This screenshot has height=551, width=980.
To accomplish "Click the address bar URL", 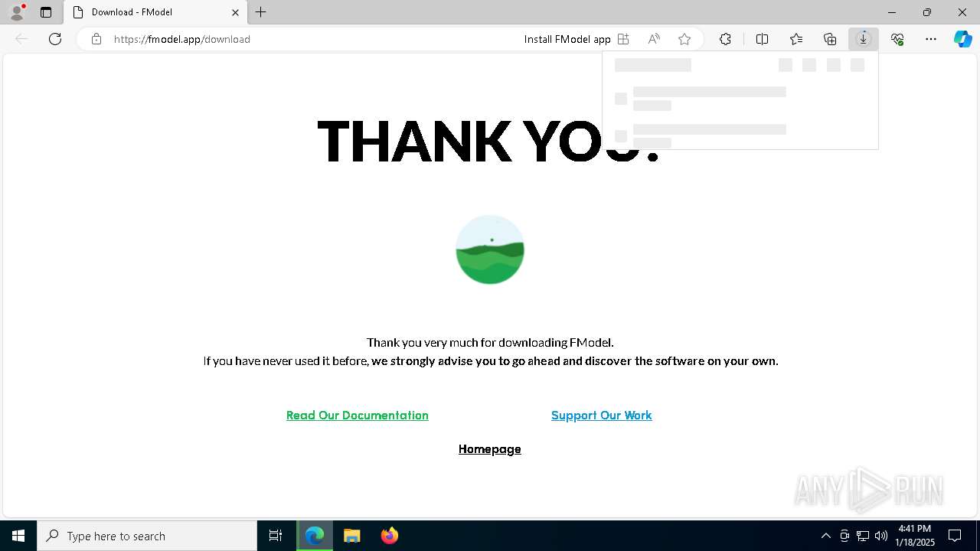I will [182, 39].
